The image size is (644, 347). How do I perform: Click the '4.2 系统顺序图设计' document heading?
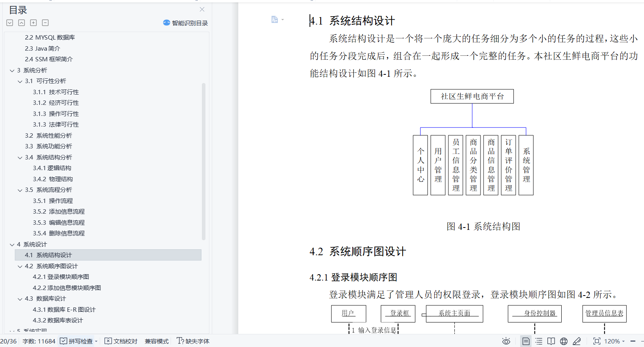pyautogui.click(x=358, y=252)
